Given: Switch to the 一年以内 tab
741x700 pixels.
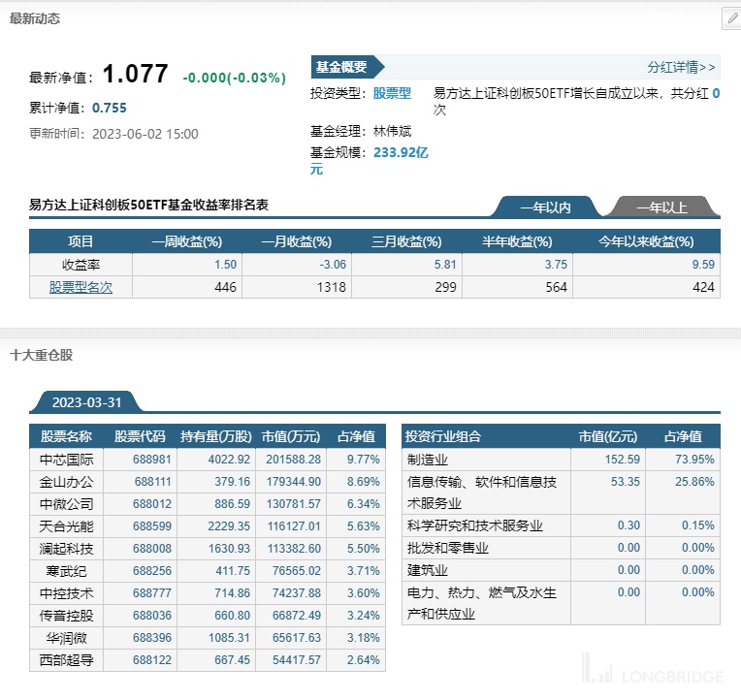Looking at the screenshot, I should 545,207.
